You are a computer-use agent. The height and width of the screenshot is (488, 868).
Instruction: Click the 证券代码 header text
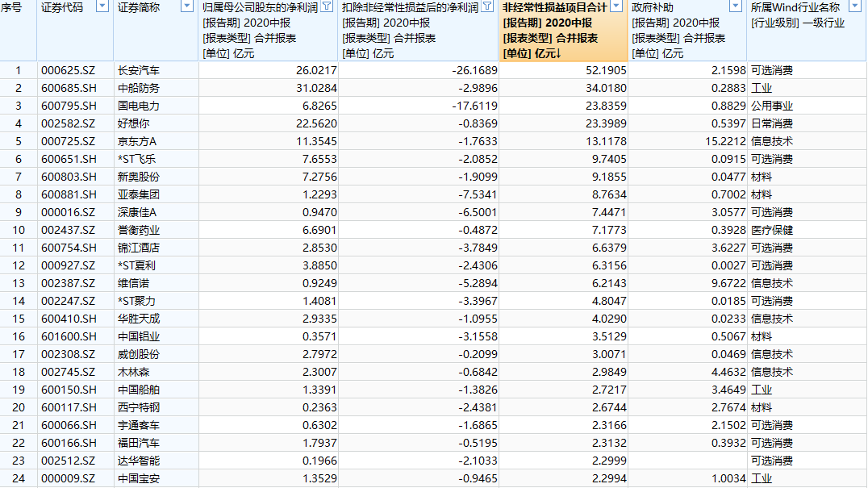coord(62,8)
